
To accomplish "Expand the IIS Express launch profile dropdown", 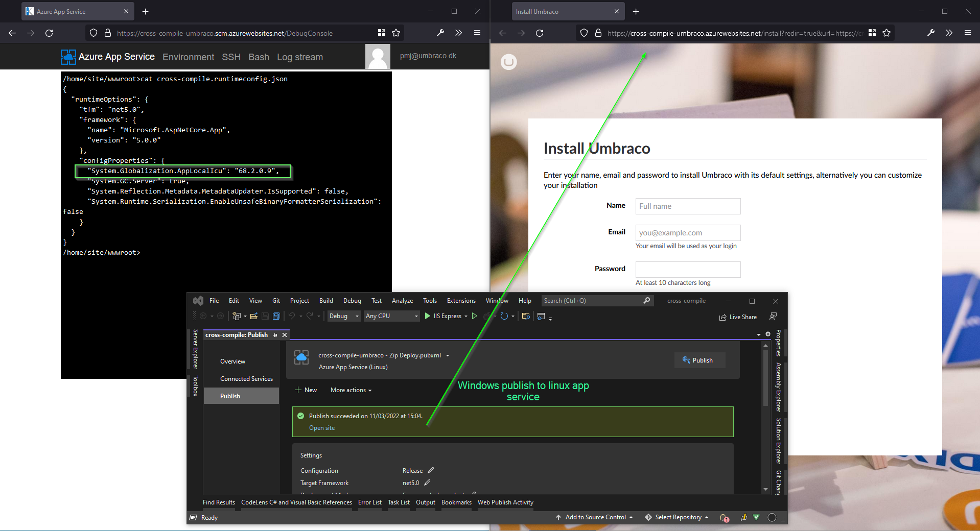I will [x=466, y=316].
